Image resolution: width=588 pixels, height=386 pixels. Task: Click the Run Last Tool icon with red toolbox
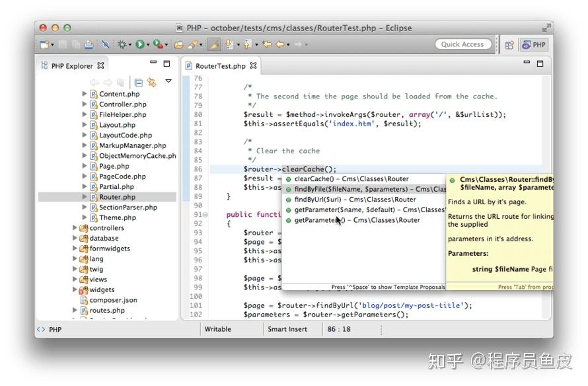coord(159,44)
